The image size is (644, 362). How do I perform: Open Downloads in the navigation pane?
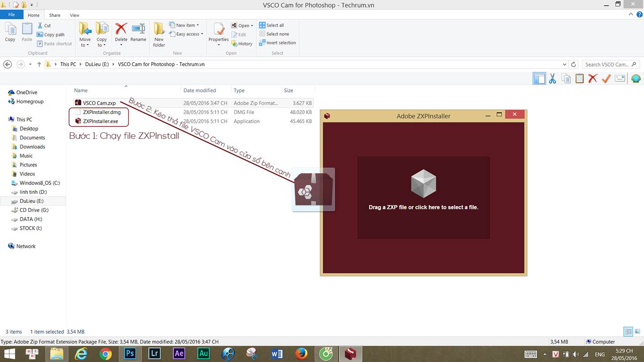click(x=32, y=147)
